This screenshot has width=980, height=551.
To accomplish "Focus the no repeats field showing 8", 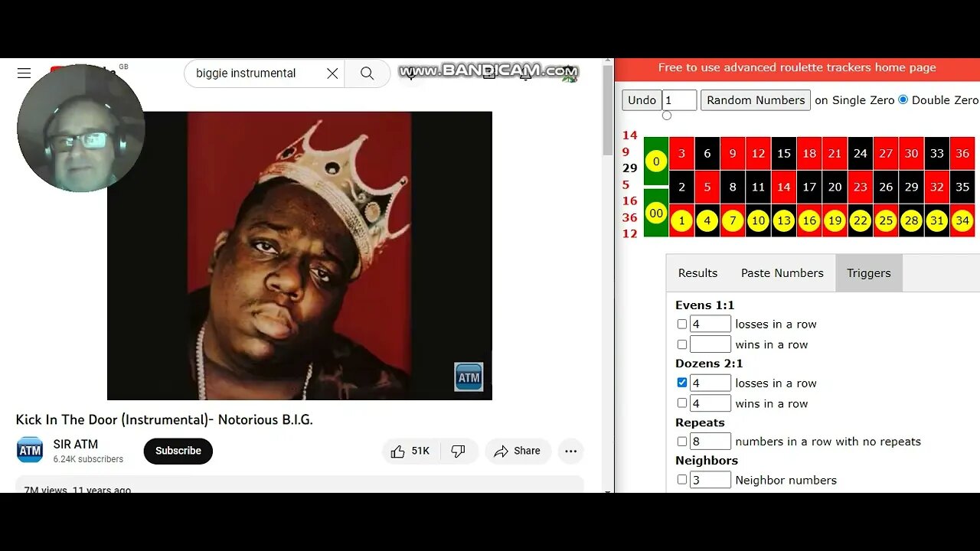I will point(710,442).
